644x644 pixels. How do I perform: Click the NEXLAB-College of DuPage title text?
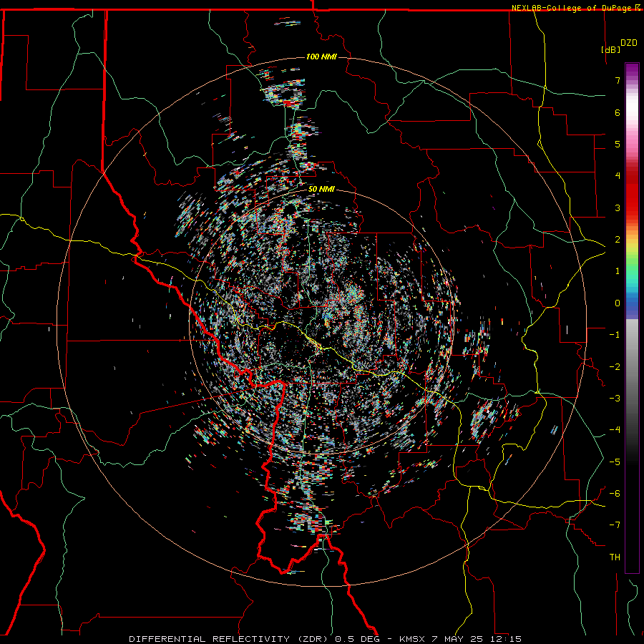tap(572, 8)
